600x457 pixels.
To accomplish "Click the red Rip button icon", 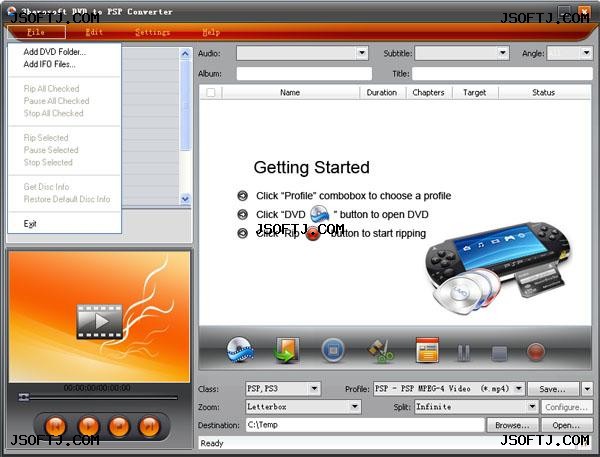I will click(x=536, y=352).
